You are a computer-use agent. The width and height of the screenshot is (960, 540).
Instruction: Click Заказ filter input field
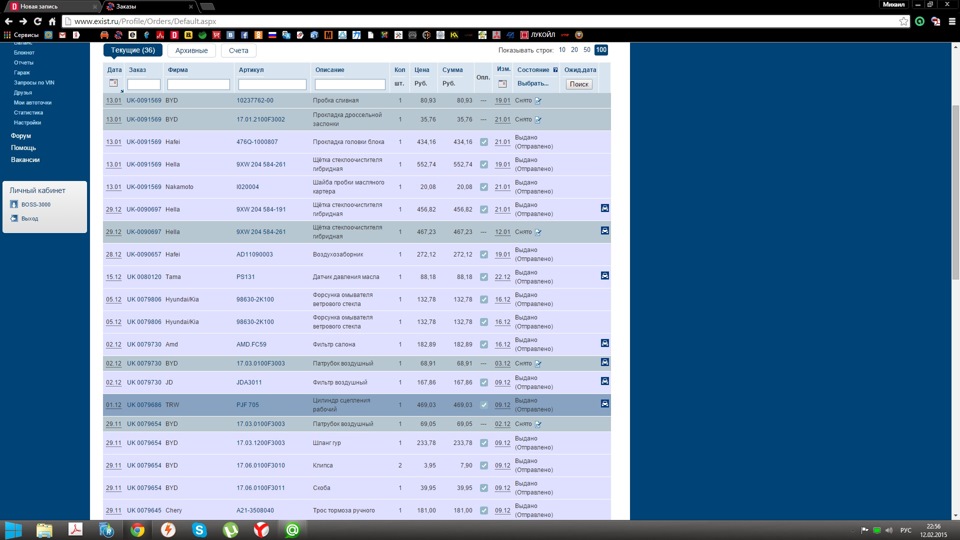(x=144, y=84)
